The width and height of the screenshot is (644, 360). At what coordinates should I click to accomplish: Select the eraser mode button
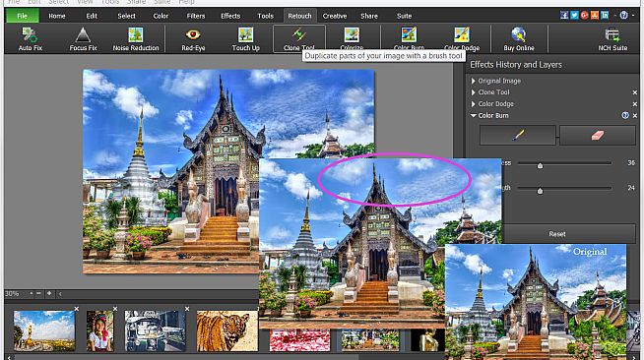(x=597, y=136)
